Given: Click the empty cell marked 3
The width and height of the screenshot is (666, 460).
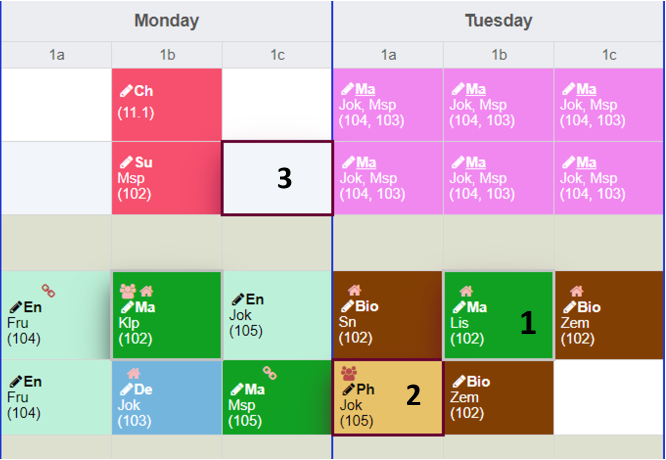Looking at the screenshot, I should pos(277,178).
